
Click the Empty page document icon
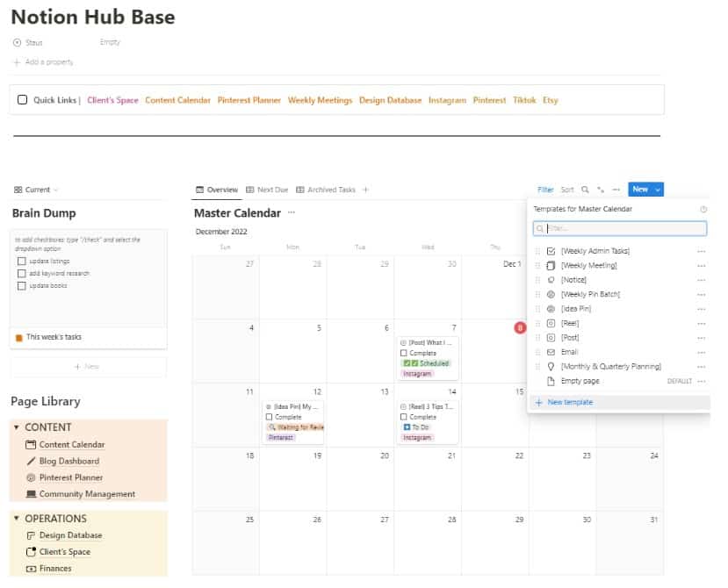pyautogui.click(x=551, y=381)
